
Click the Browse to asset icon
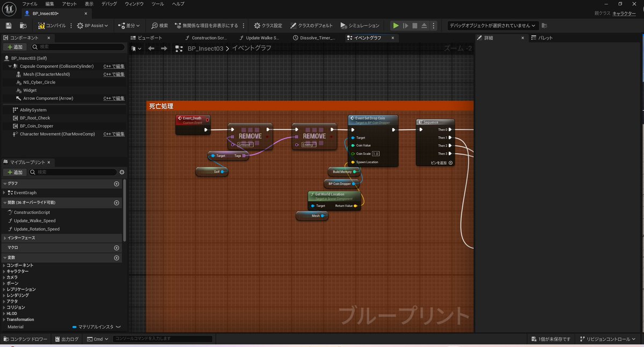pyautogui.click(x=23, y=25)
